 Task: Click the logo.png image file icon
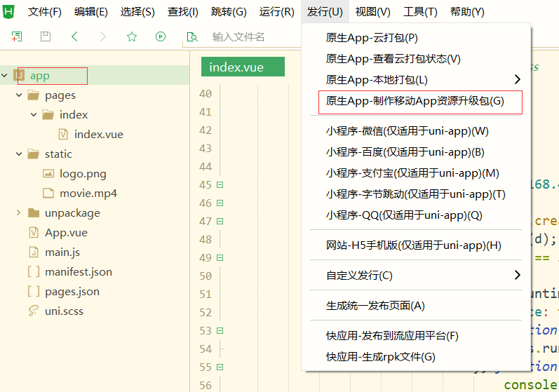(x=48, y=173)
